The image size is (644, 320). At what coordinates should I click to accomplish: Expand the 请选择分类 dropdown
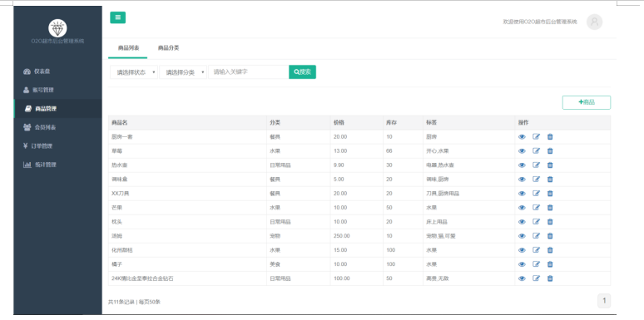pyautogui.click(x=183, y=72)
